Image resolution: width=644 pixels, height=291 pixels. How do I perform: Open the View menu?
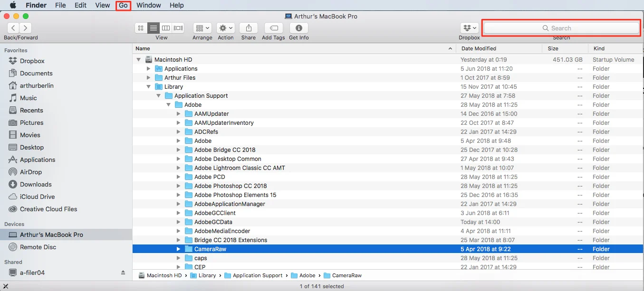[x=103, y=5]
